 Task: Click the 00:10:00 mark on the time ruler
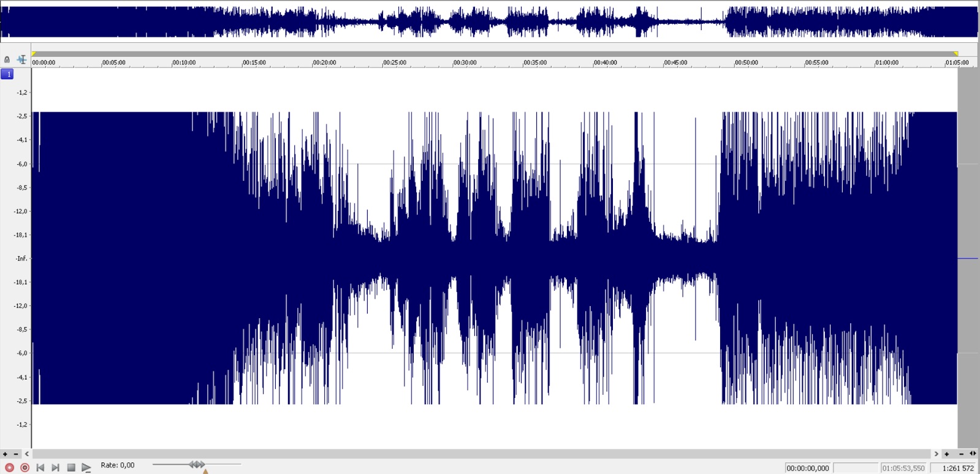(184, 63)
